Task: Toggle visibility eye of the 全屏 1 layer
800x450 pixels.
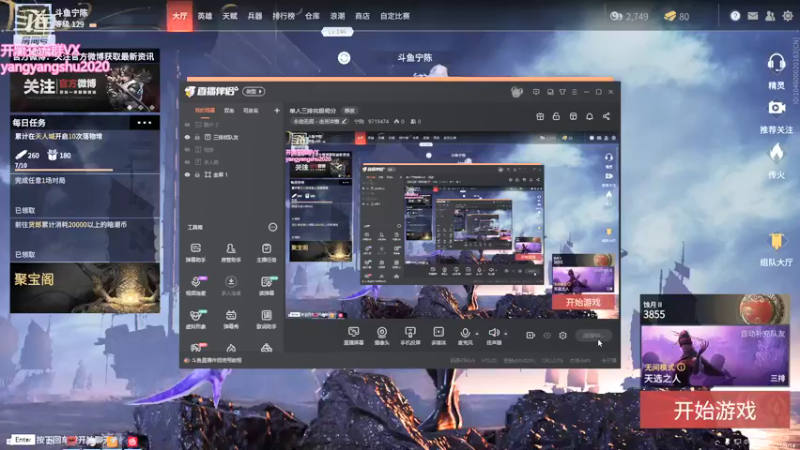Action: tap(187, 174)
